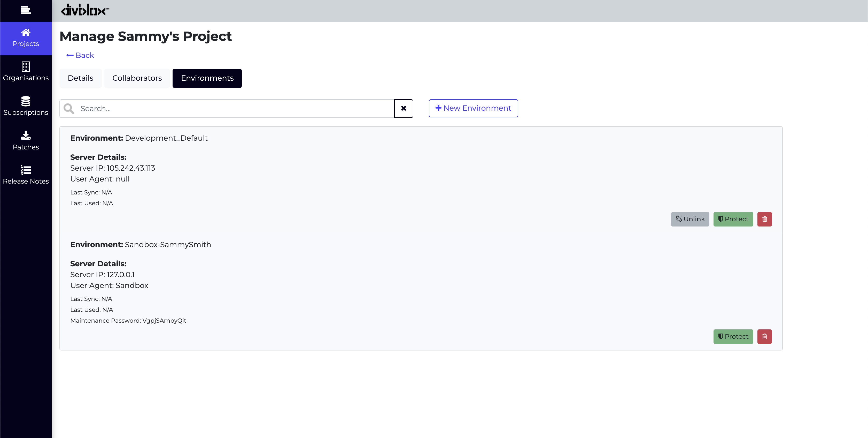Screen dimensions: 868x438
Task: Click the Protect button on Sandbox-SammySmith
Action: [x=733, y=336]
